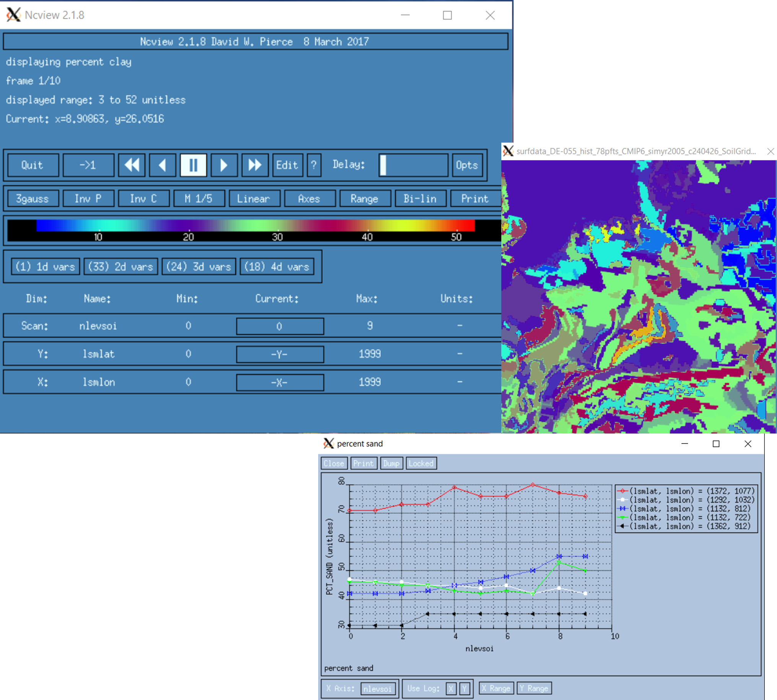777x700 pixels.
Task: Click the Range button
Action: 365,199
